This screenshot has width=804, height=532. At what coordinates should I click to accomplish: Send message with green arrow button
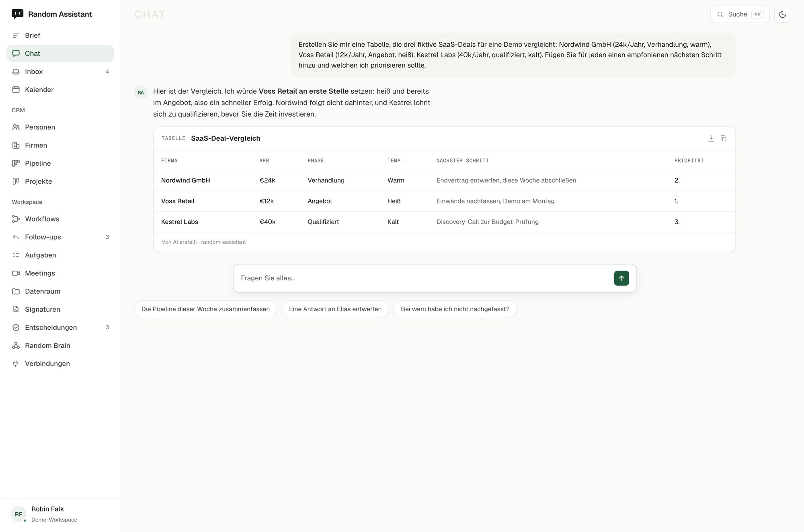coord(621,278)
